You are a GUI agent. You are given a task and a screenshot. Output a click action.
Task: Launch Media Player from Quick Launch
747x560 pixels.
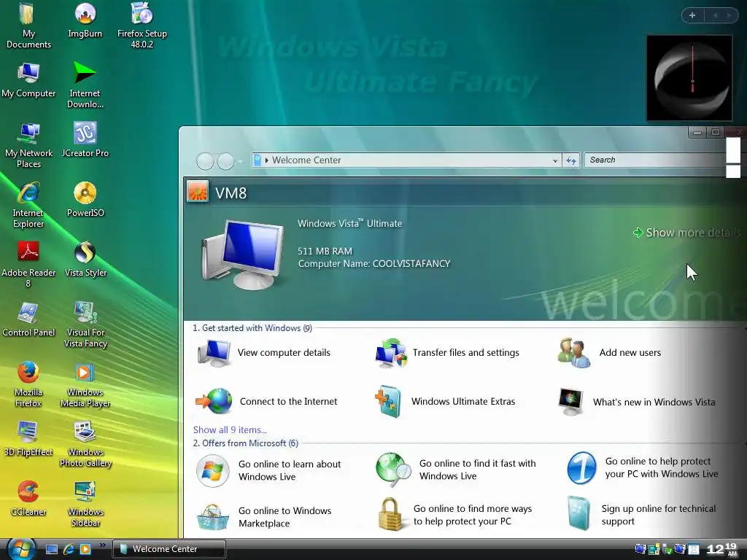pyautogui.click(x=85, y=549)
